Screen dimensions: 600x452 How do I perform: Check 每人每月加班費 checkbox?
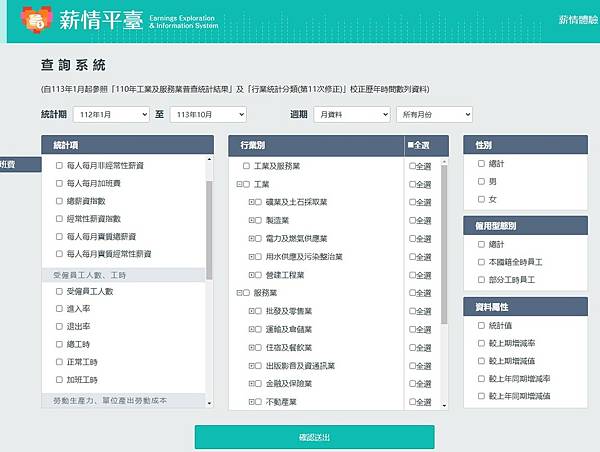(x=59, y=183)
